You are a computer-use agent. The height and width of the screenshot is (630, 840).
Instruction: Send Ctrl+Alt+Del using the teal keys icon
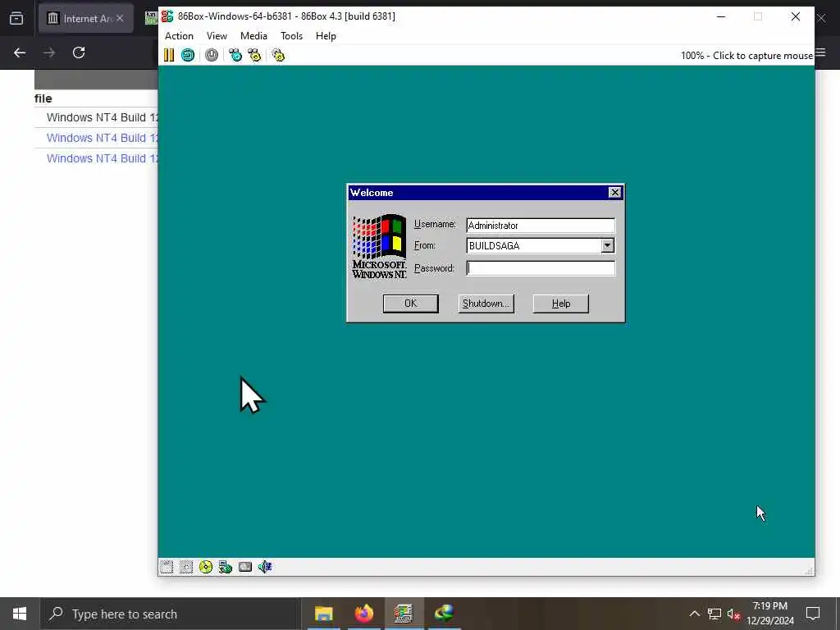[235, 55]
